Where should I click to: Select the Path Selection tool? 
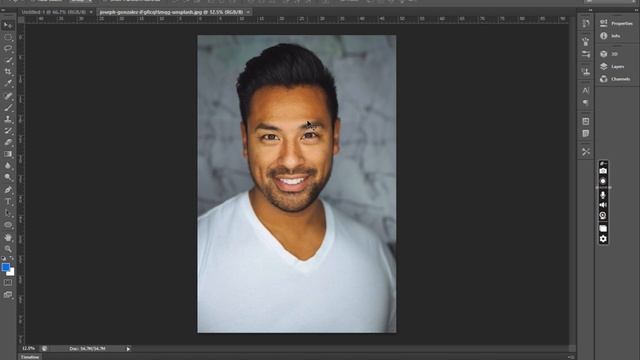pyautogui.click(x=8, y=213)
